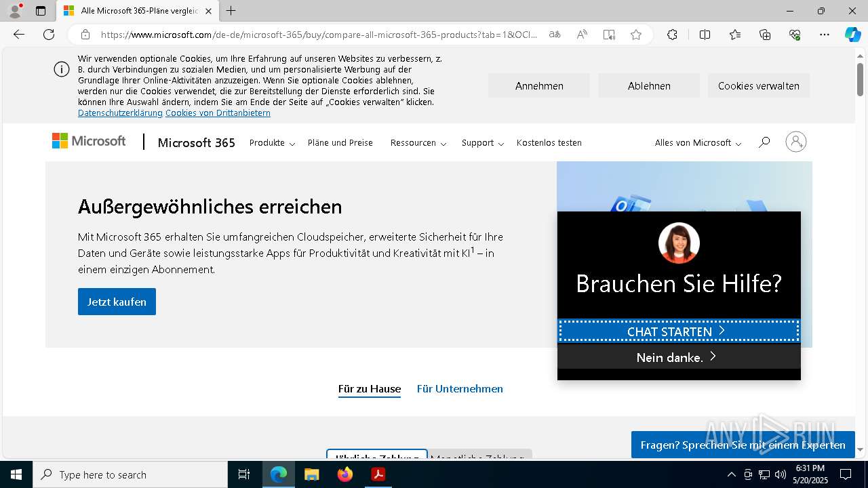Accept cookies with Annehmen
This screenshot has width=868, height=488.
click(x=539, y=86)
